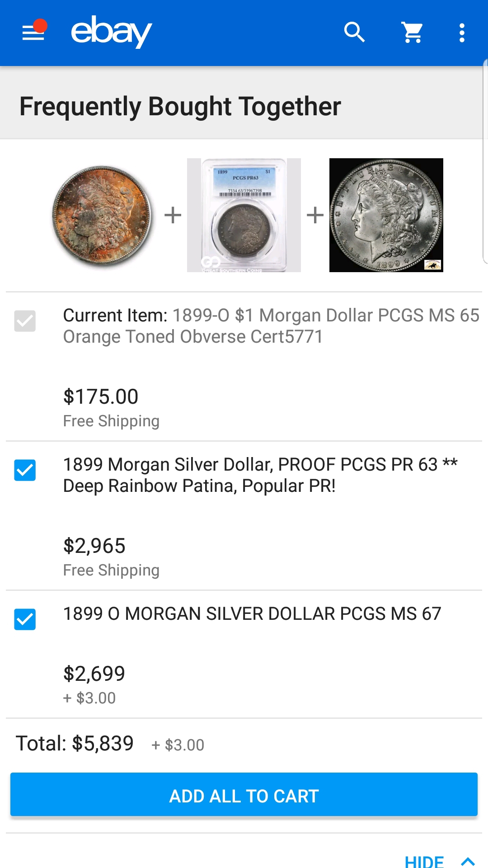Tap the orange toned Morgan dollar image
Screen dimensions: 488x868
[102, 215]
